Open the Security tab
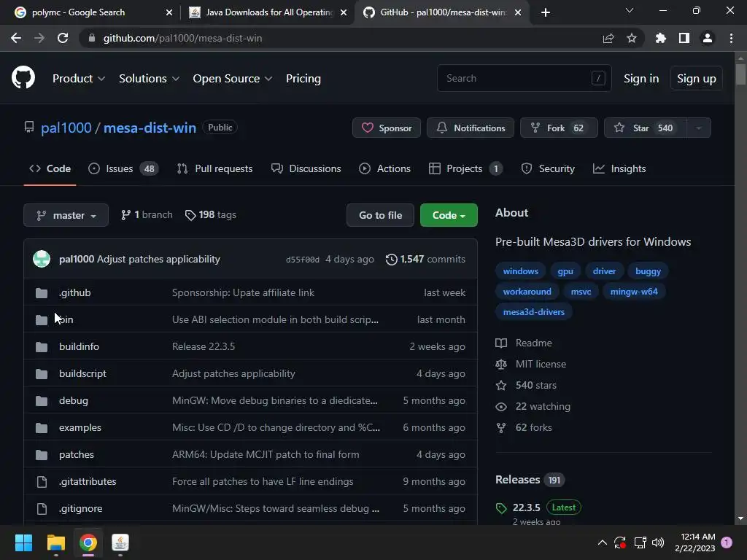The image size is (747, 560). click(548, 168)
